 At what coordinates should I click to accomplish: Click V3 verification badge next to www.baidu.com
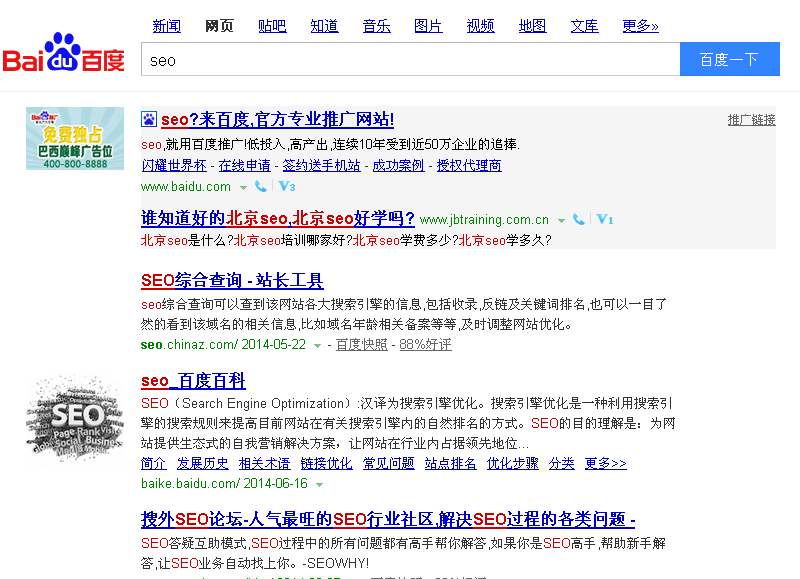point(286,187)
